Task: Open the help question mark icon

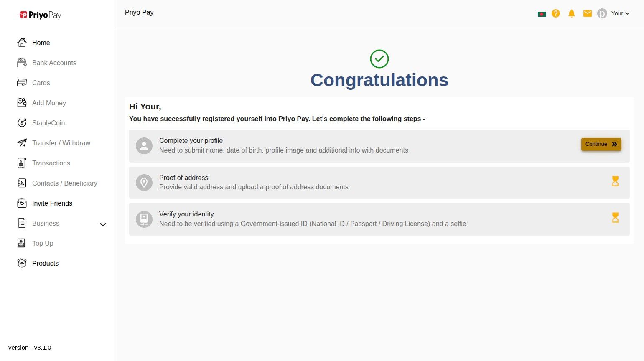Action: 556,13
